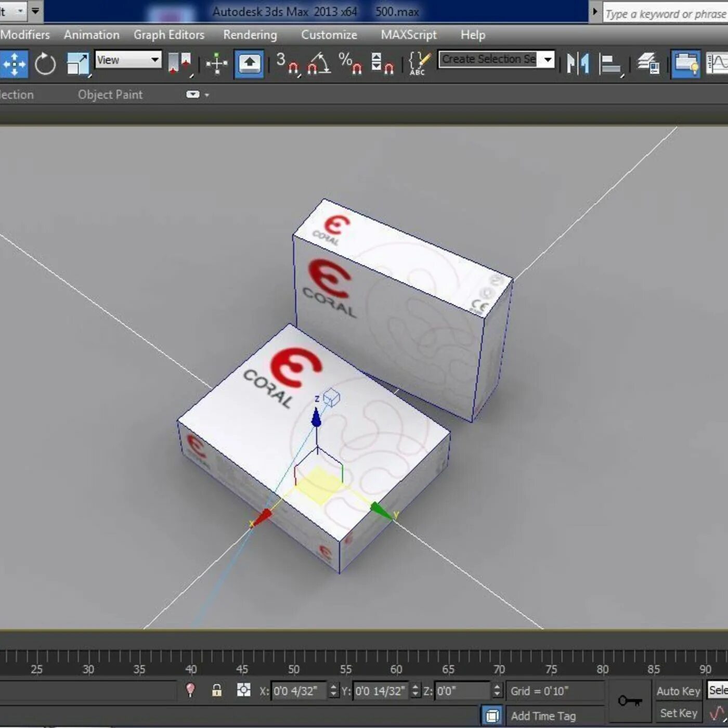Click the Z coordinate field
The width and height of the screenshot is (728, 728).
(x=462, y=691)
